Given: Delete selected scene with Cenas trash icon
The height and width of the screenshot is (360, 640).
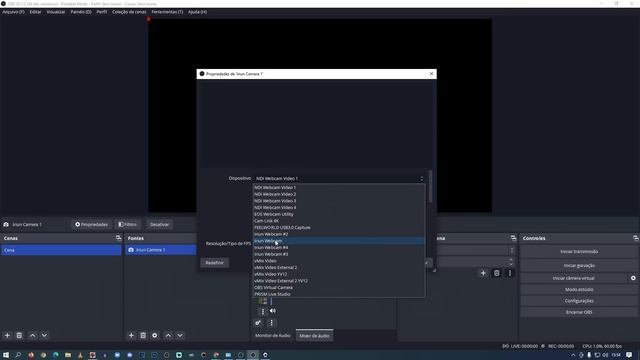Looking at the screenshot, I should (x=19, y=336).
